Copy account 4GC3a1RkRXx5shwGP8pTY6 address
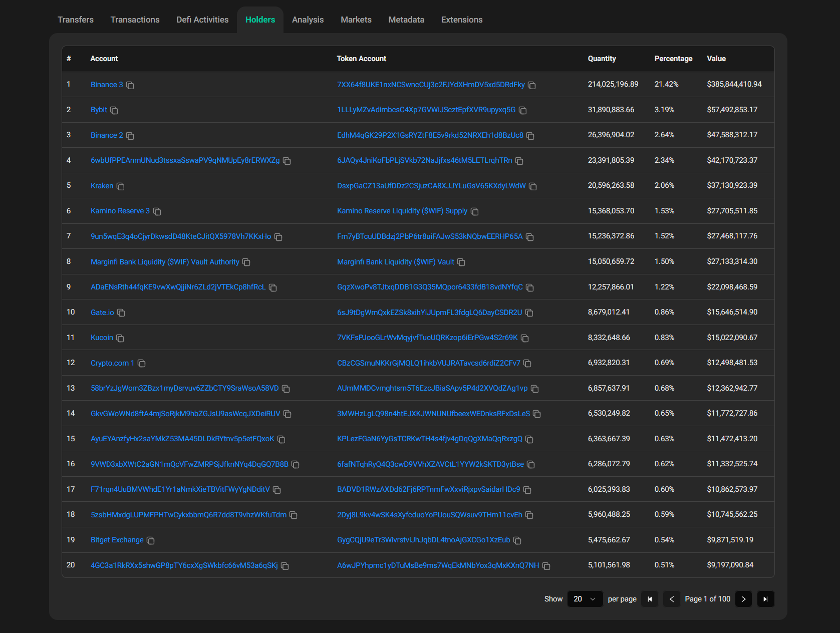 [285, 566]
